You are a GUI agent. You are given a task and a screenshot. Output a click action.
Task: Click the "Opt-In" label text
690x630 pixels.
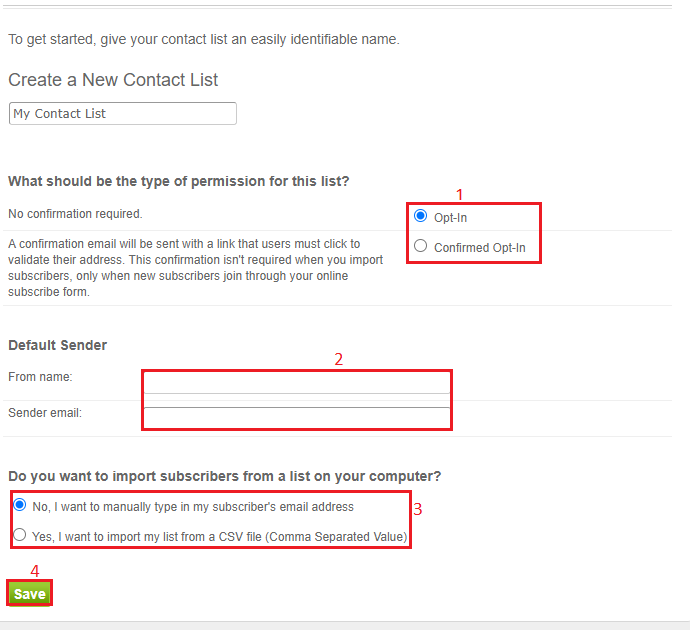pyautogui.click(x=450, y=217)
